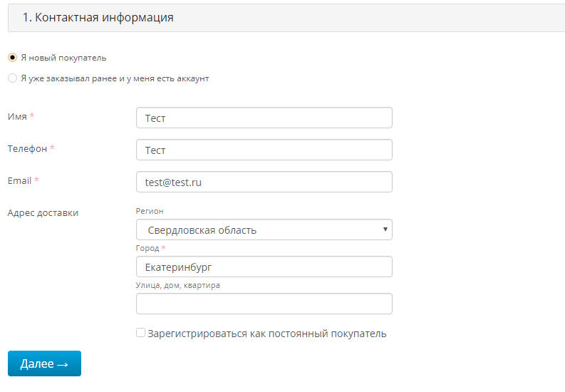Click the "Имя" field label
This screenshot has height=392, width=565.
[x=17, y=116]
